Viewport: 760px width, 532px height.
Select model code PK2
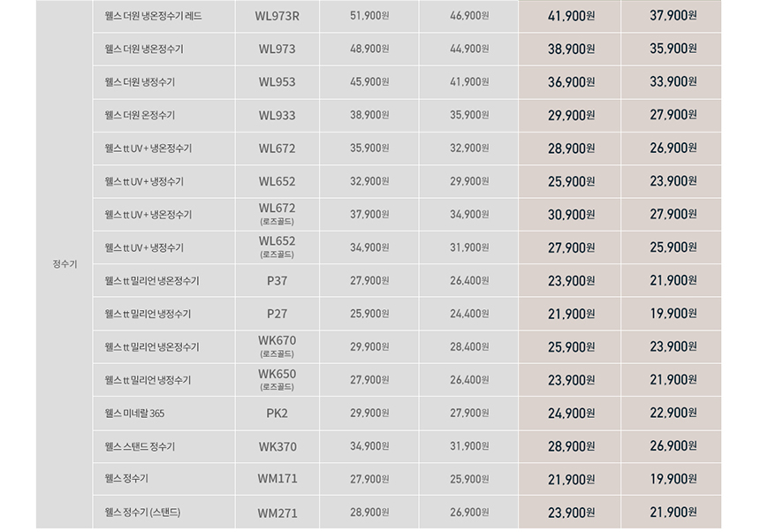click(x=277, y=414)
